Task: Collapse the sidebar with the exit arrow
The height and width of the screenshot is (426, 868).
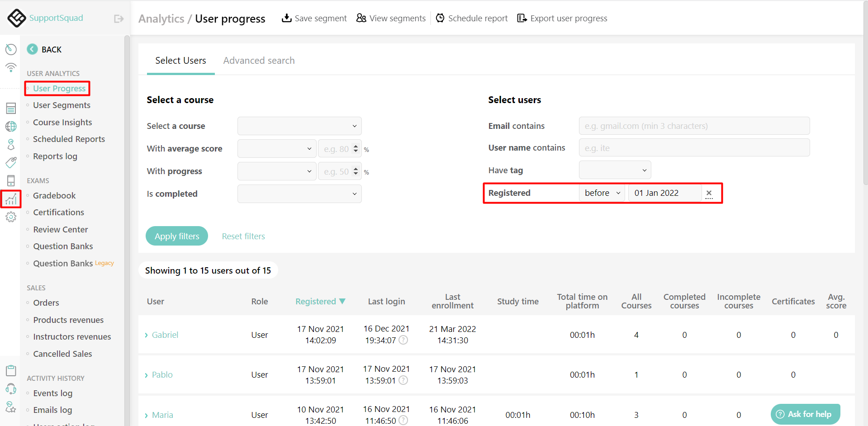Action: click(118, 19)
